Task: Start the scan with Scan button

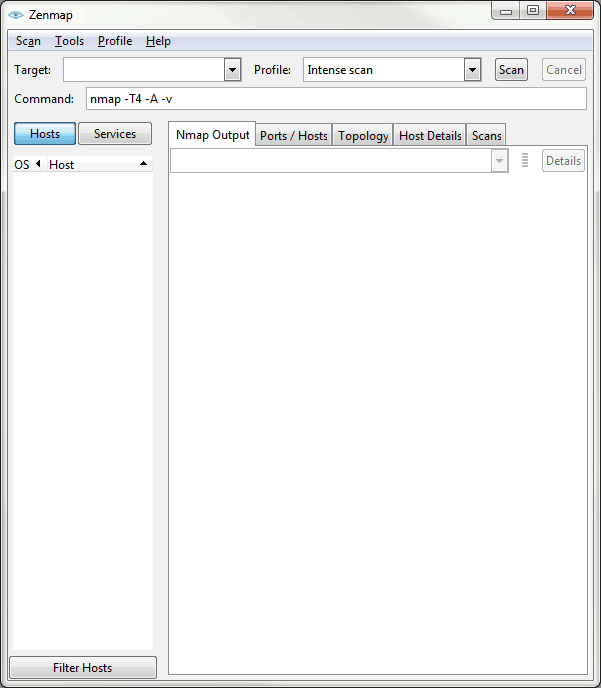Action: (511, 70)
